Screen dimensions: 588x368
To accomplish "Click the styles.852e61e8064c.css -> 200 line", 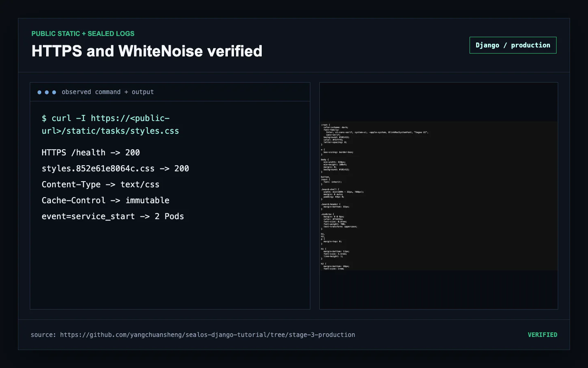I will 115,168.
